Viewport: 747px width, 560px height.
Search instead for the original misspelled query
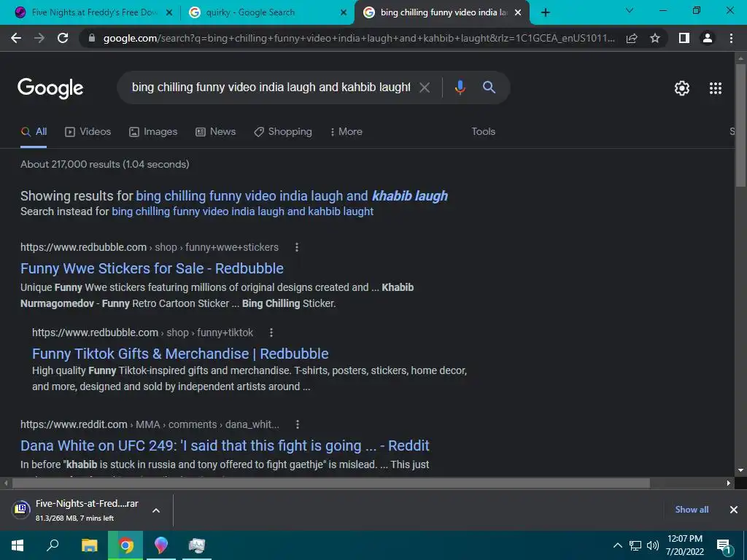pos(242,211)
